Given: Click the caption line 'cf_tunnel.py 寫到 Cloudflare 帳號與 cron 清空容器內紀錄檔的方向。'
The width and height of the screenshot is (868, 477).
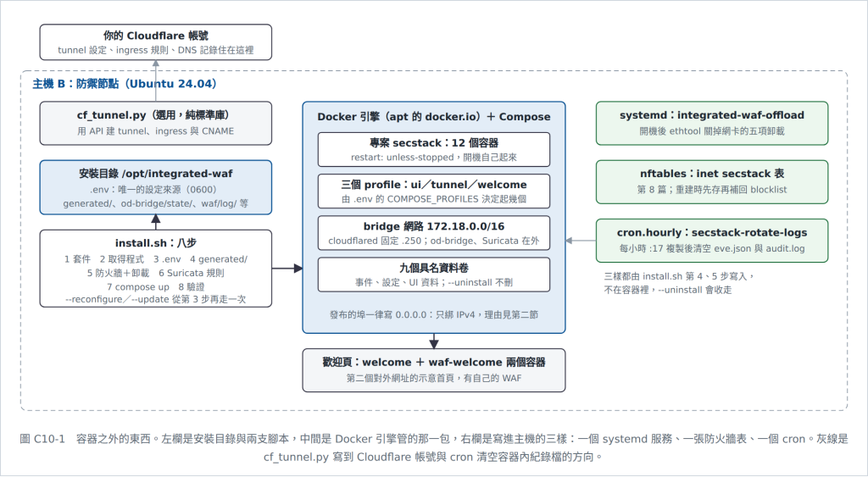Looking at the screenshot, I should [x=434, y=458].
